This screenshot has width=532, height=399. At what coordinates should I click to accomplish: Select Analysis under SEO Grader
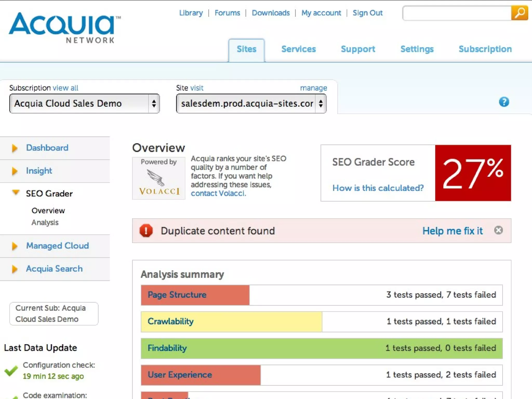[45, 223]
